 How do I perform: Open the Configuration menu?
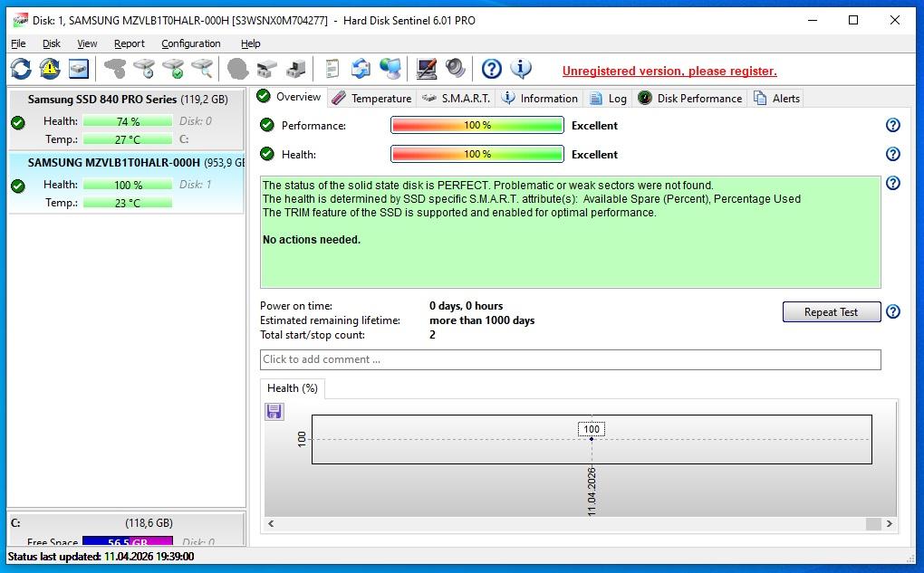point(190,43)
